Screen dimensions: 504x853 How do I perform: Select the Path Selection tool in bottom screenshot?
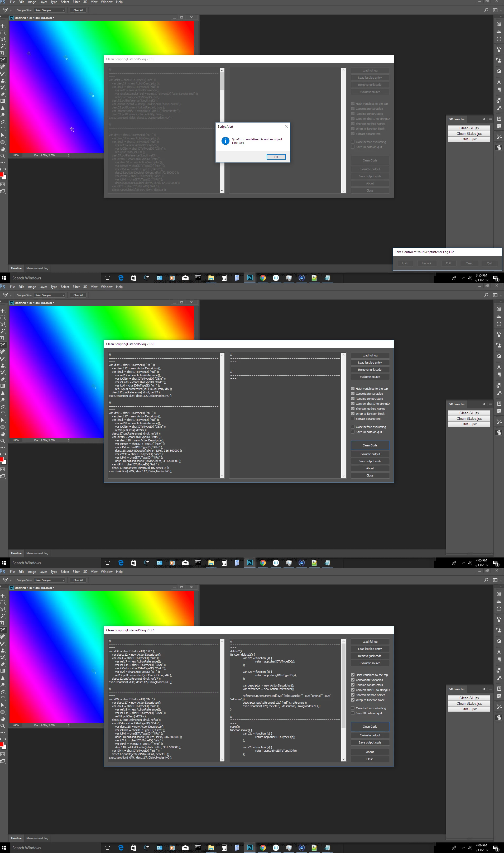pyautogui.click(x=3, y=705)
